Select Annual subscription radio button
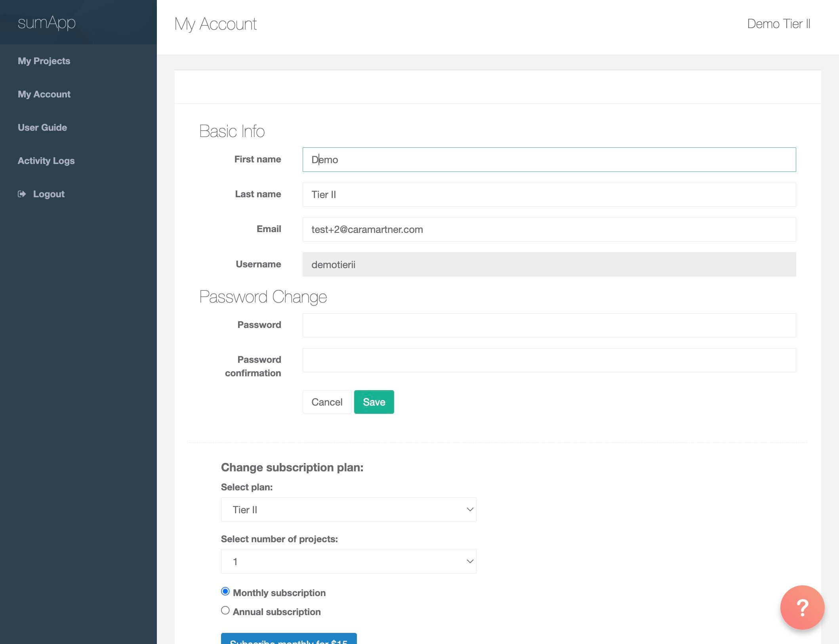 pos(225,611)
